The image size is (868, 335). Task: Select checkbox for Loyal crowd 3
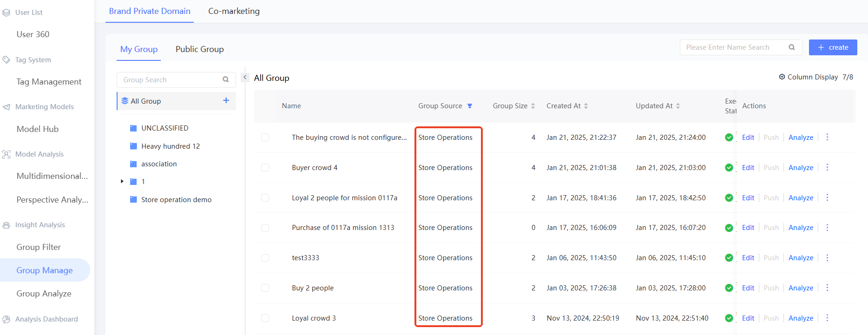point(265,318)
